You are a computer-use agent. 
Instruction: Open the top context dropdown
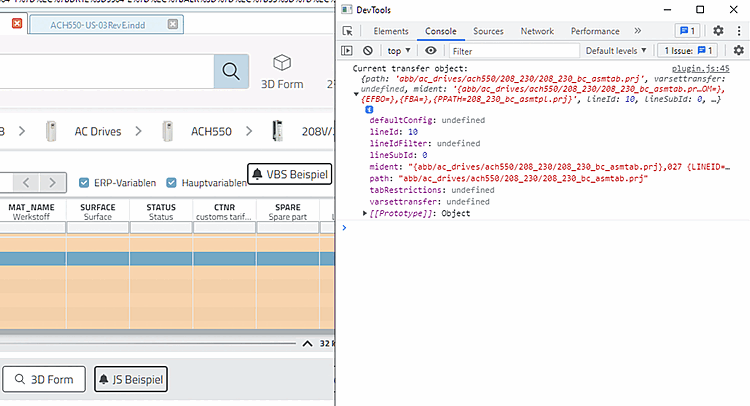(399, 51)
